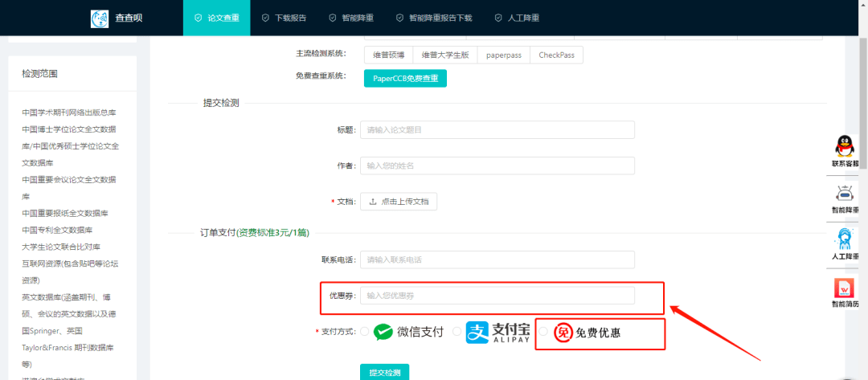Click the 资费标准3元/1篇 green text
868x380 pixels.
click(273, 233)
